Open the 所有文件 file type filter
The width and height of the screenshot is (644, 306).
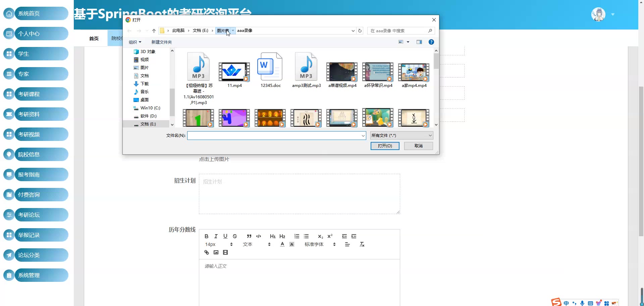pyautogui.click(x=401, y=136)
